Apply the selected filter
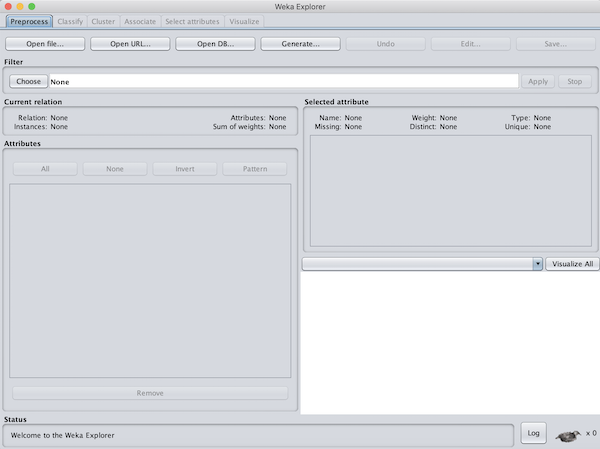The image size is (600, 449). [538, 81]
